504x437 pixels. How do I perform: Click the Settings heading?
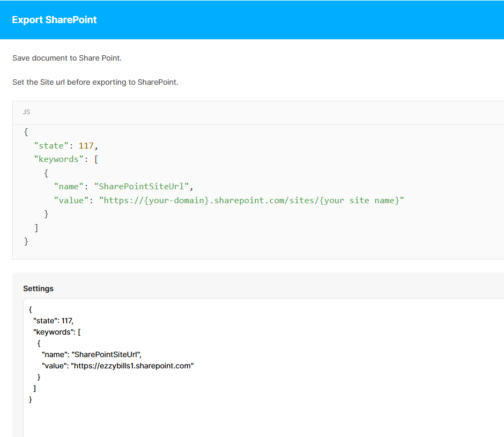point(38,288)
